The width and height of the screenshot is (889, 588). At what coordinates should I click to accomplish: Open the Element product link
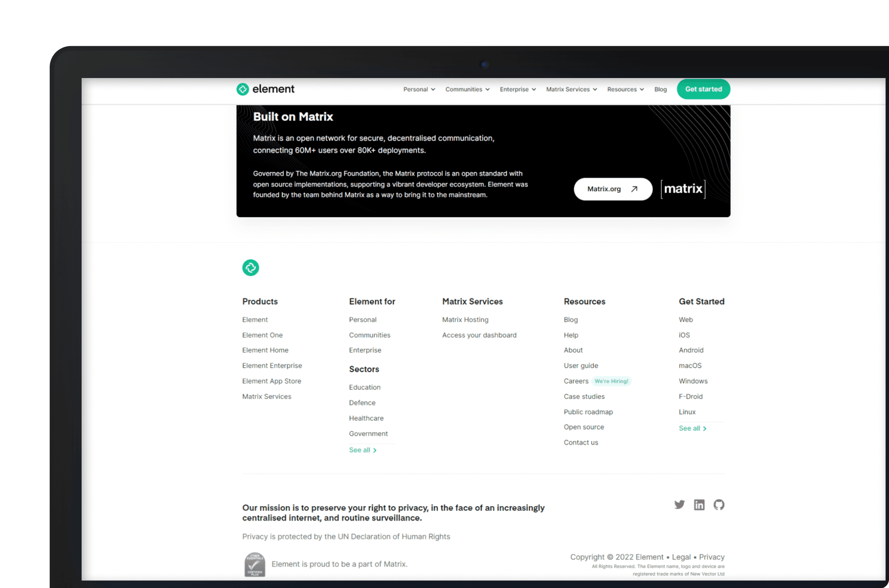pos(255,320)
